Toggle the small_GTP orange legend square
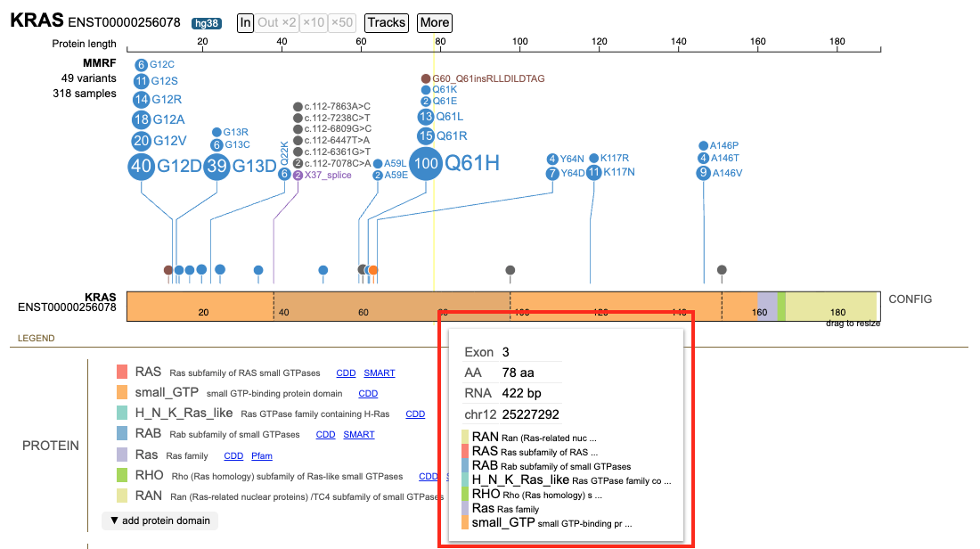 tap(122, 392)
